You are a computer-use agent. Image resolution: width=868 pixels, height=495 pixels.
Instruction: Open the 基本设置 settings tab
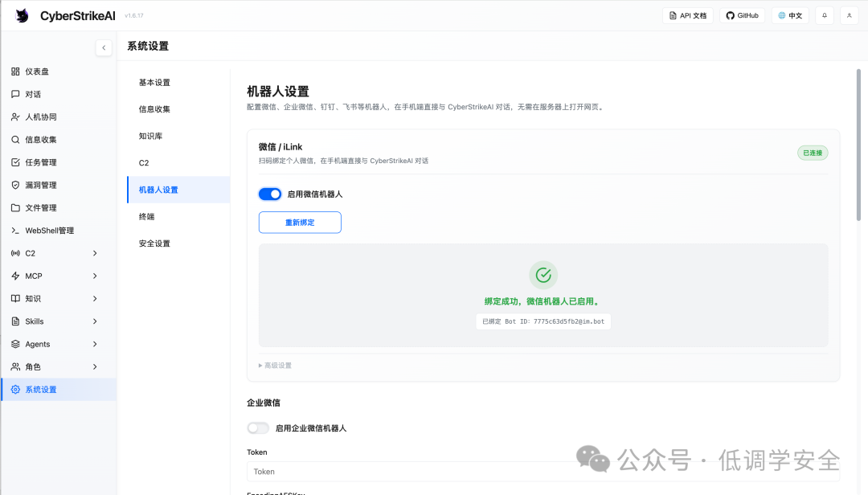178,83
